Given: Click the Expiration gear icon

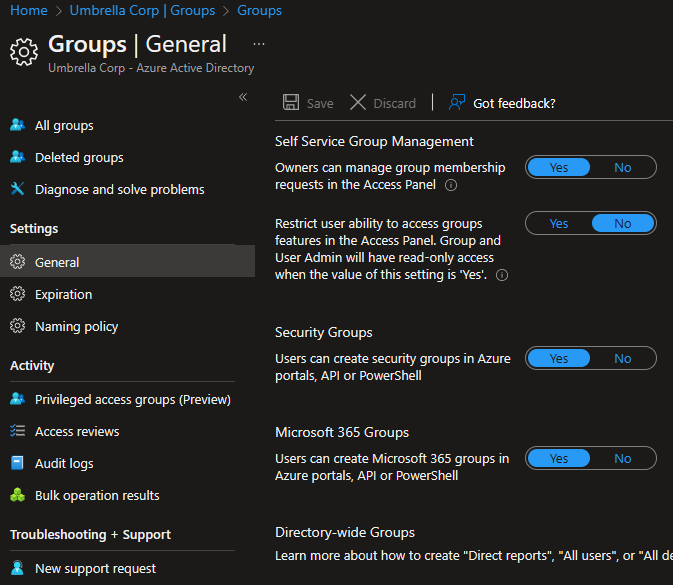Looking at the screenshot, I should (x=17, y=294).
